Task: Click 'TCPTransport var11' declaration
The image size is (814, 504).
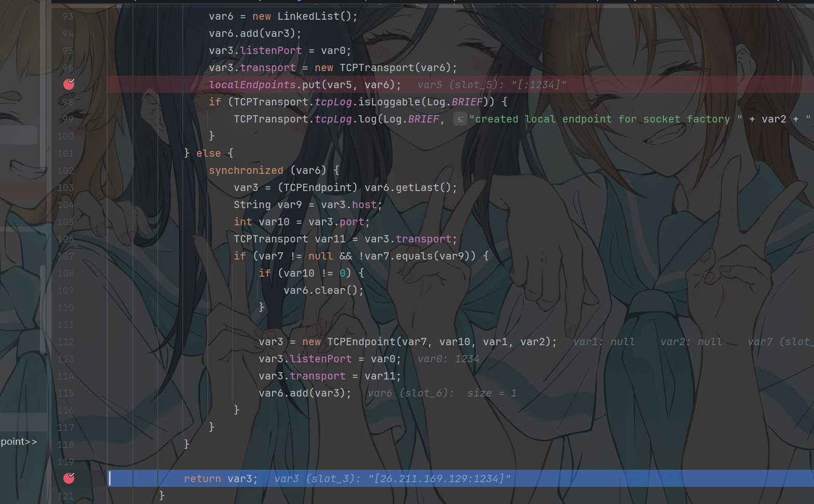Action: (289, 239)
